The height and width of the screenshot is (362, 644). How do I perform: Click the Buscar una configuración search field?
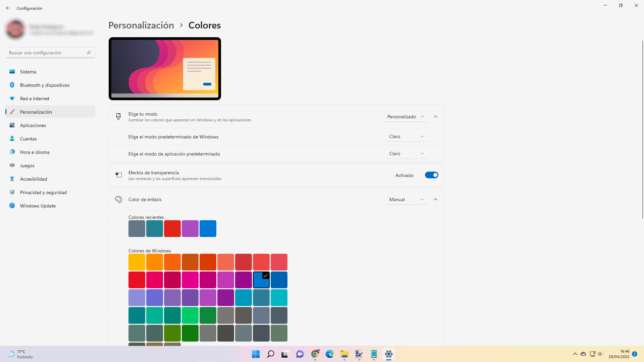click(50, 53)
